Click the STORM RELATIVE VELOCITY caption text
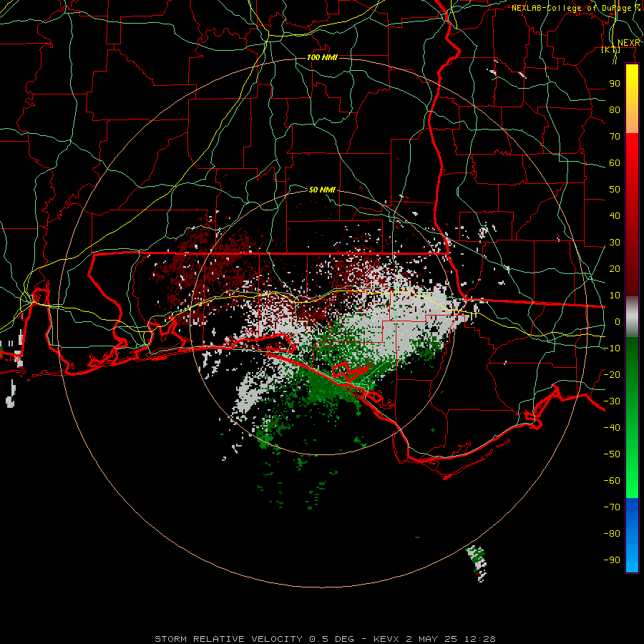Screen dimensions: 644x644 coord(228,639)
